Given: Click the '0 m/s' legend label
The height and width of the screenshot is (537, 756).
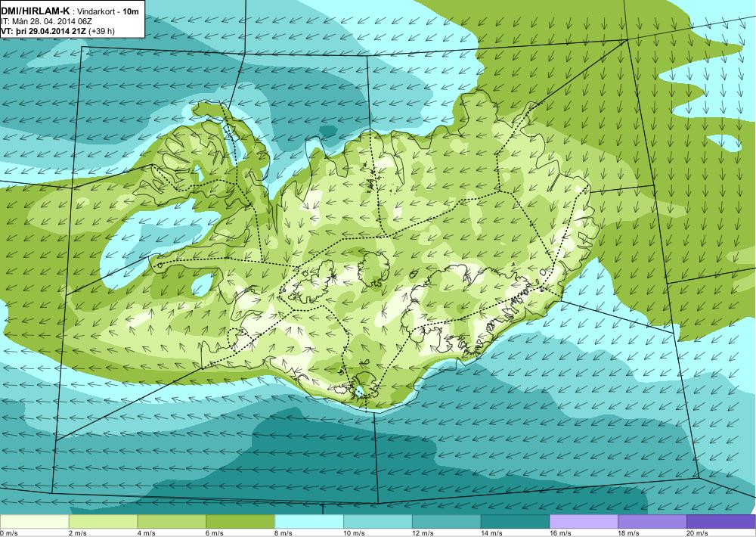Looking at the screenshot, I should click(x=9, y=533).
